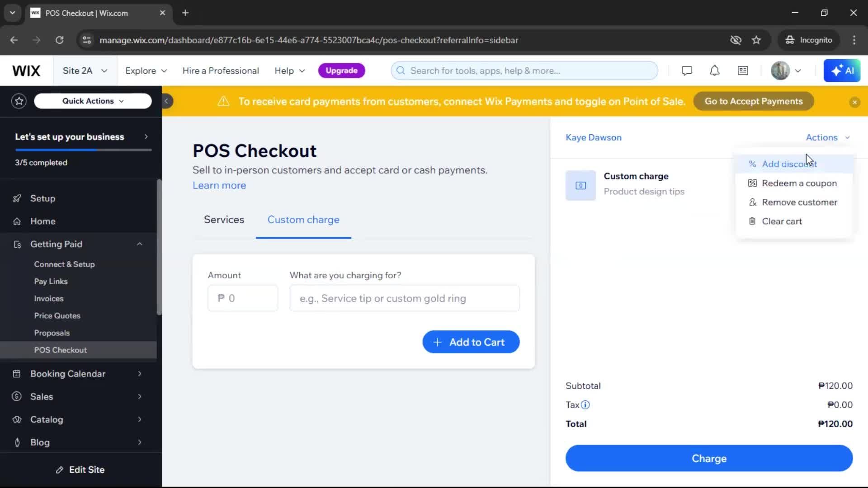Click the Edit Site pencil icon
The width and height of the screenshot is (868, 488).
(59, 470)
